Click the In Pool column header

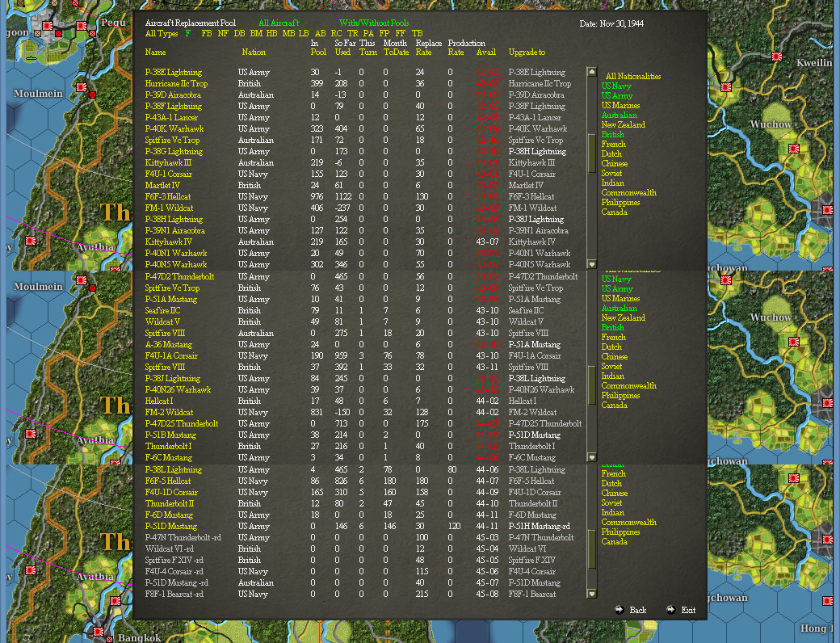[x=318, y=47]
